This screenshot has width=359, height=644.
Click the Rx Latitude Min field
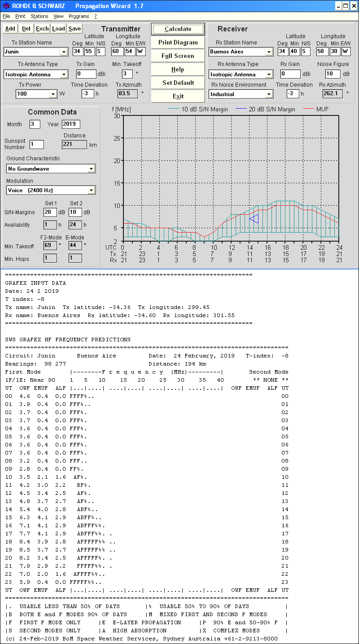(294, 51)
